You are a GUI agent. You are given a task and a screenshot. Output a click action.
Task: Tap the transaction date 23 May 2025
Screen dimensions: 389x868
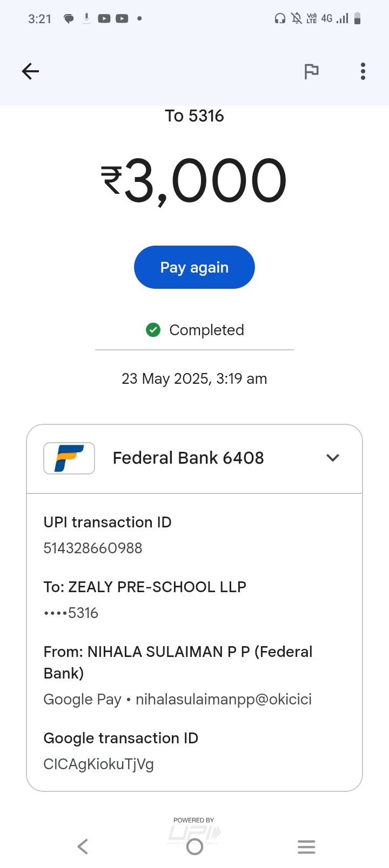[x=194, y=379]
